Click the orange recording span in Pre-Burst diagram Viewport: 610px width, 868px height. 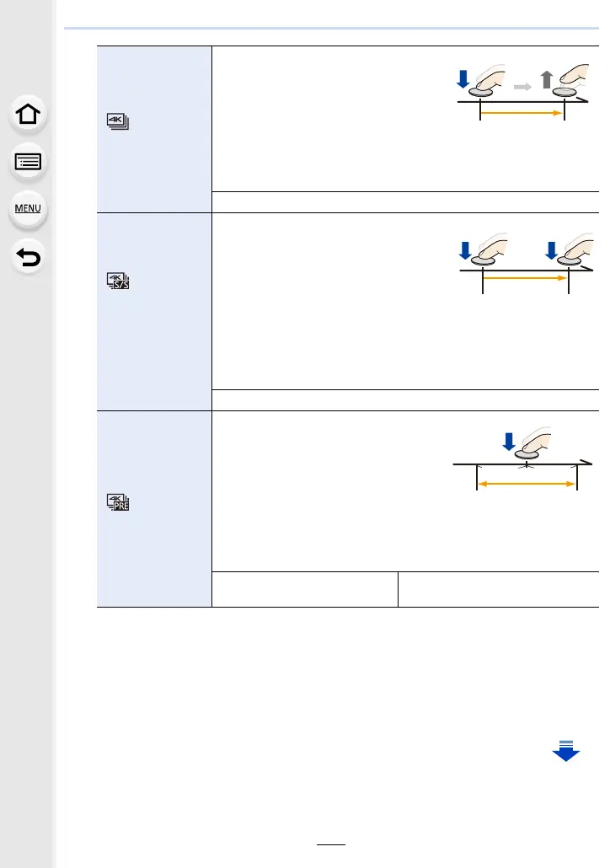pyautogui.click(x=527, y=484)
